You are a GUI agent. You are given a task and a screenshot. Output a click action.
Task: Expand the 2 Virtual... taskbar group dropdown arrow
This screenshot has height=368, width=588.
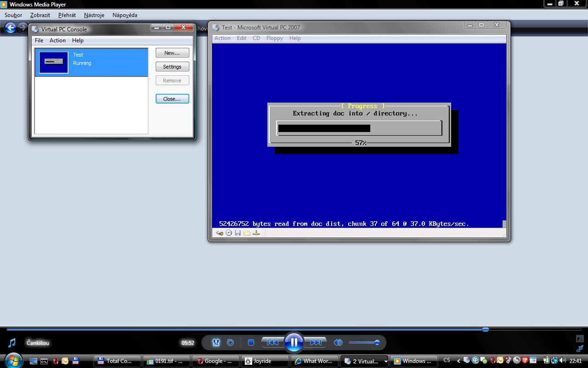tap(385, 361)
